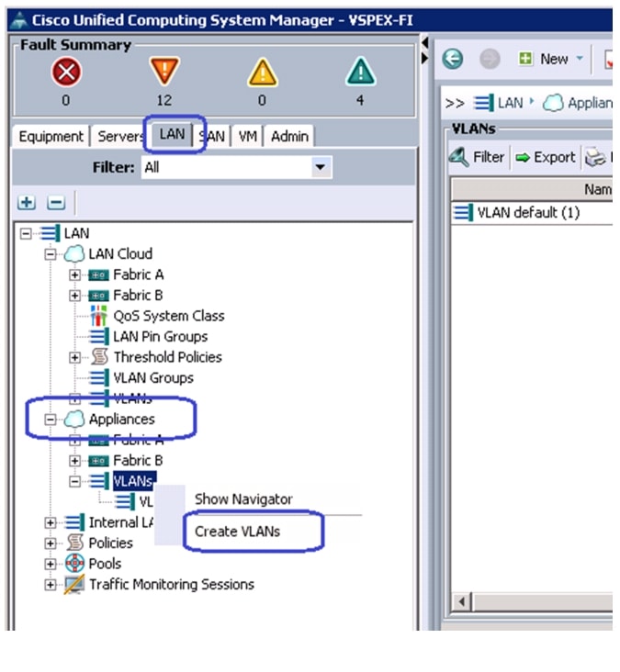Screen dimensions: 620x672
Task: Click the Pools lifebuoy icon
Action: (x=74, y=563)
